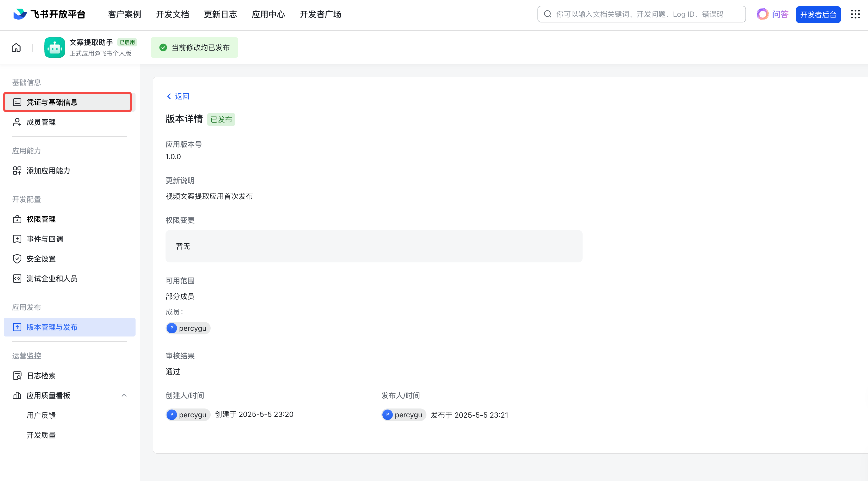Select 版本管理与发布 in sidebar

click(69, 327)
